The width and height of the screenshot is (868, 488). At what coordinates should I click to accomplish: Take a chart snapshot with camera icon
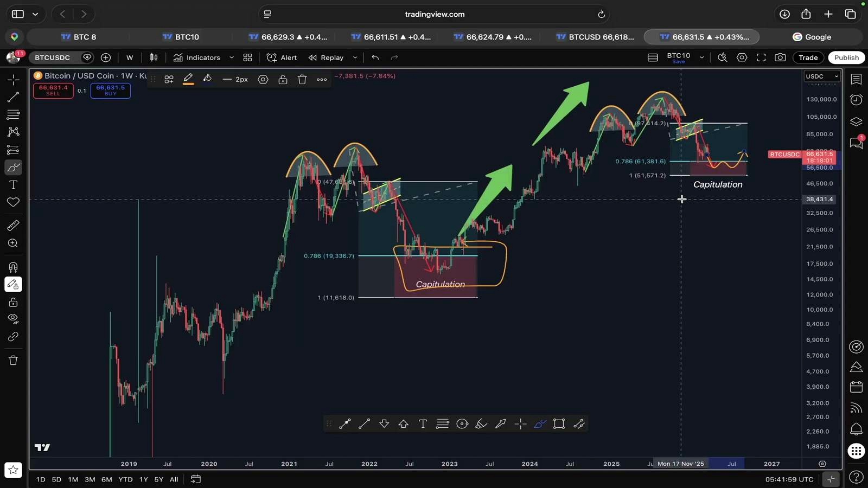pos(780,57)
